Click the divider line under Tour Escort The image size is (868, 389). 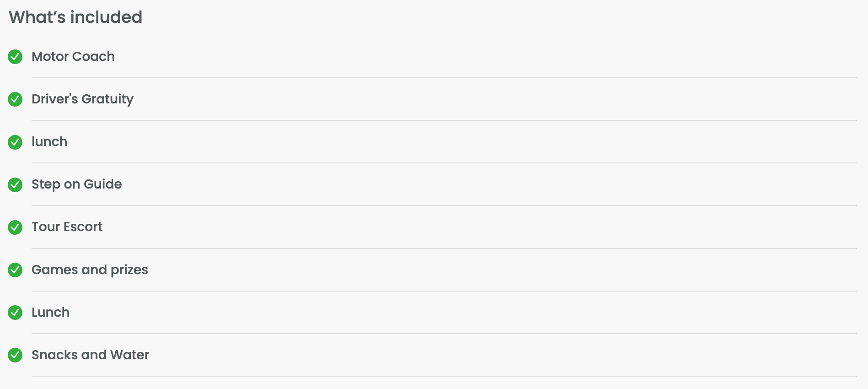[x=444, y=249]
